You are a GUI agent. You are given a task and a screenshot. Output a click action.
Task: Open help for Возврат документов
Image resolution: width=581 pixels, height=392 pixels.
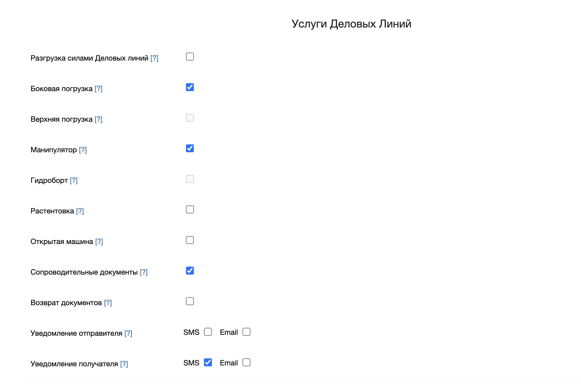pyautogui.click(x=108, y=303)
